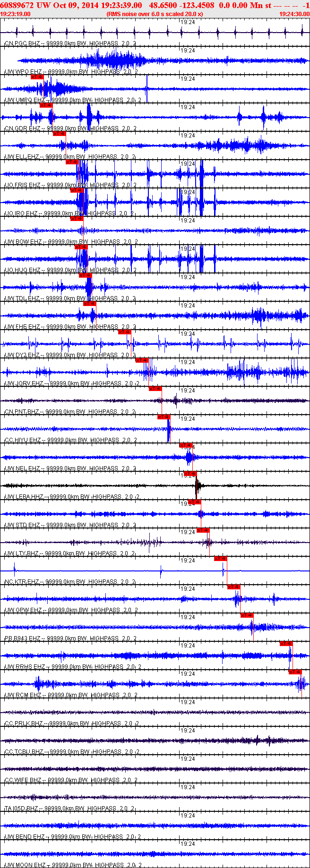Image resolution: width=310 pixels, height=868 pixels.
Task: Click the red pick flag on UW.RCM trace
Action: 295,672
